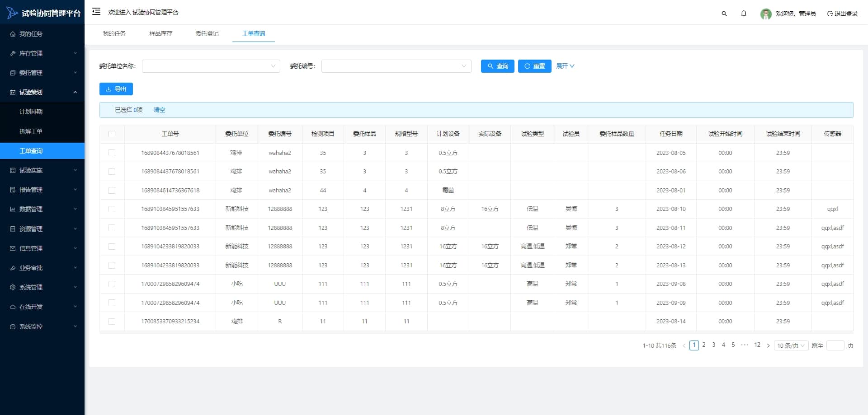Switch to the 样品库存 tab

[160, 33]
